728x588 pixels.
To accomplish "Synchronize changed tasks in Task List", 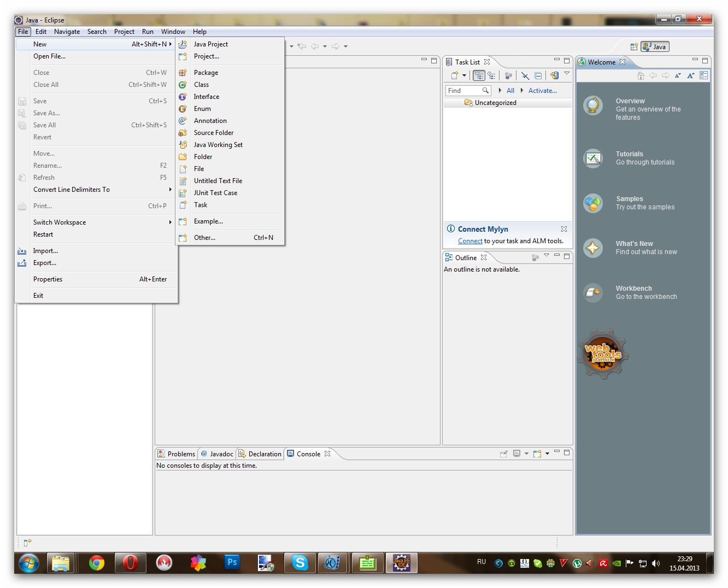I will [554, 75].
